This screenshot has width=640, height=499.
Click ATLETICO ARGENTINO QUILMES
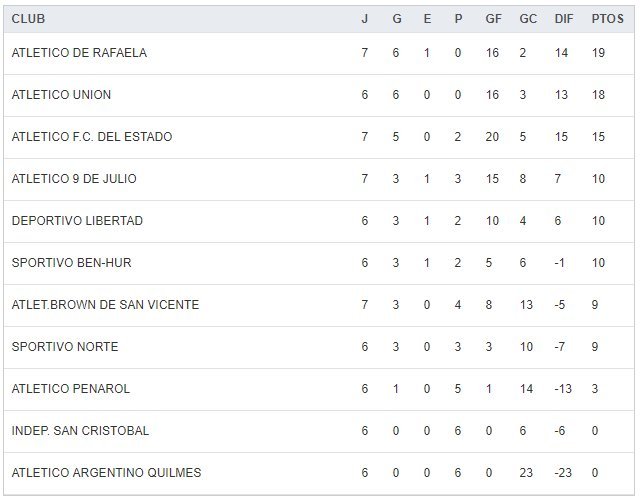pyautogui.click(x=106, y=473)
